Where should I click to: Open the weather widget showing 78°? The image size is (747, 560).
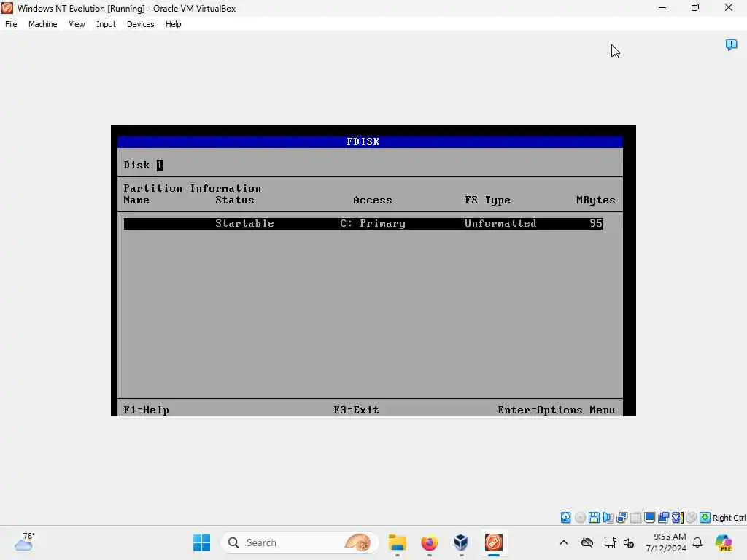pyautogui.click(x=25, y=542)
